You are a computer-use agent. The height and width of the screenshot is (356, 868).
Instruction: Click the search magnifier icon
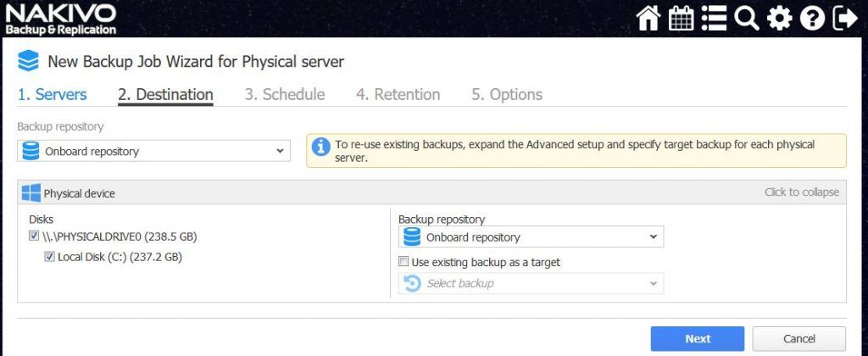[x=747, y=19]
